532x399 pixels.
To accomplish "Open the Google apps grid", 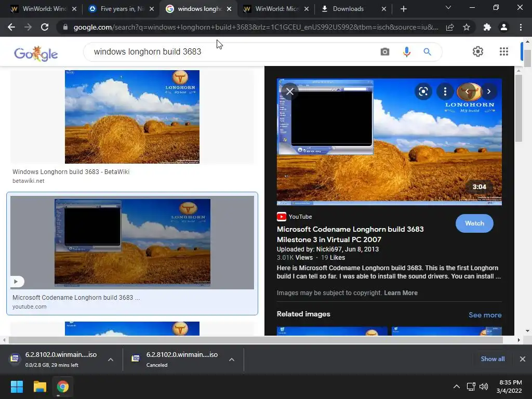I will (504, 51).
